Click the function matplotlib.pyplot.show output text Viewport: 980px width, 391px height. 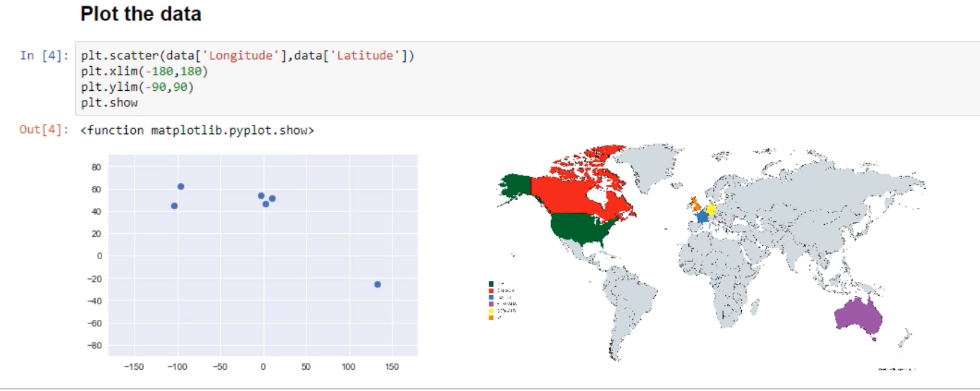[x=197, y=130]
